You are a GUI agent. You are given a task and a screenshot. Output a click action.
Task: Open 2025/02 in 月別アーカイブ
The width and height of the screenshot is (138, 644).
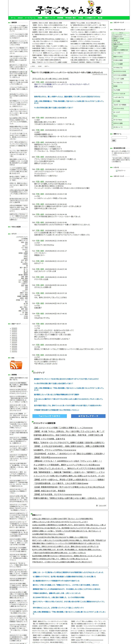[14, 352]
